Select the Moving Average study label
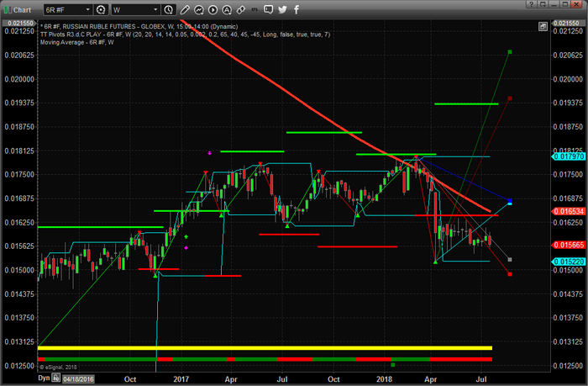 77,42
